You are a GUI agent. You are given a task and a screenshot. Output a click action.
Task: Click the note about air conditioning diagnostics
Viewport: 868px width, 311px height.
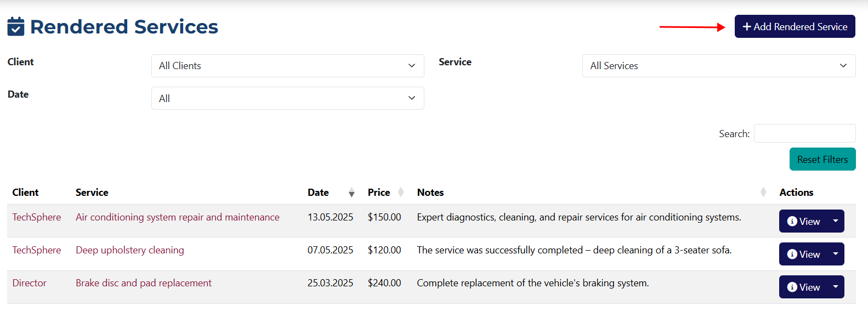coord(579,217)
